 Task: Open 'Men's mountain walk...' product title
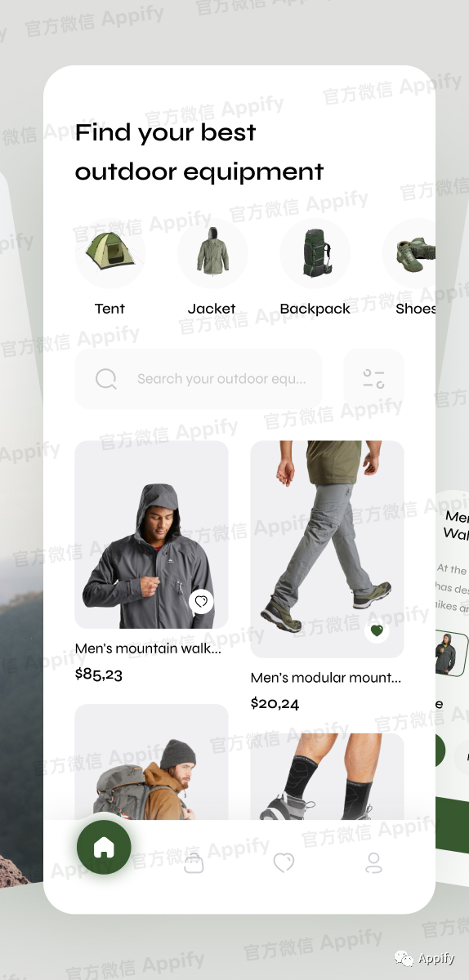(148, 648)
